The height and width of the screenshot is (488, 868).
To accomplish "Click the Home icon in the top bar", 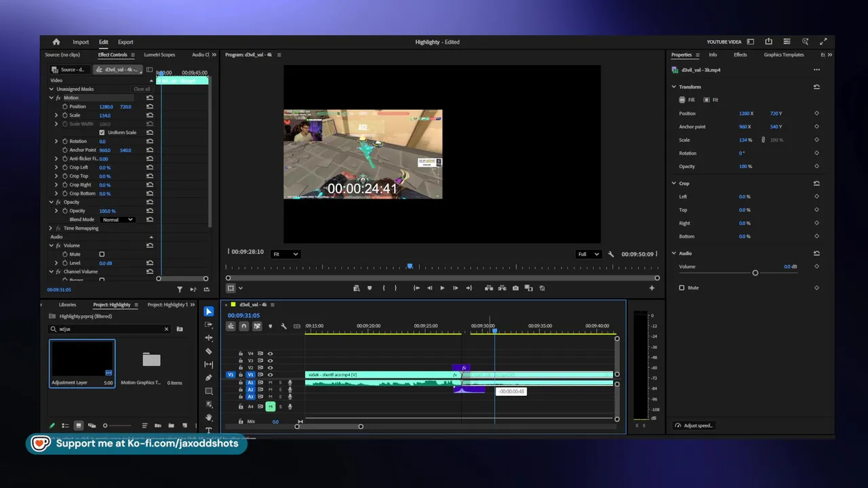I will coord(56,42).
